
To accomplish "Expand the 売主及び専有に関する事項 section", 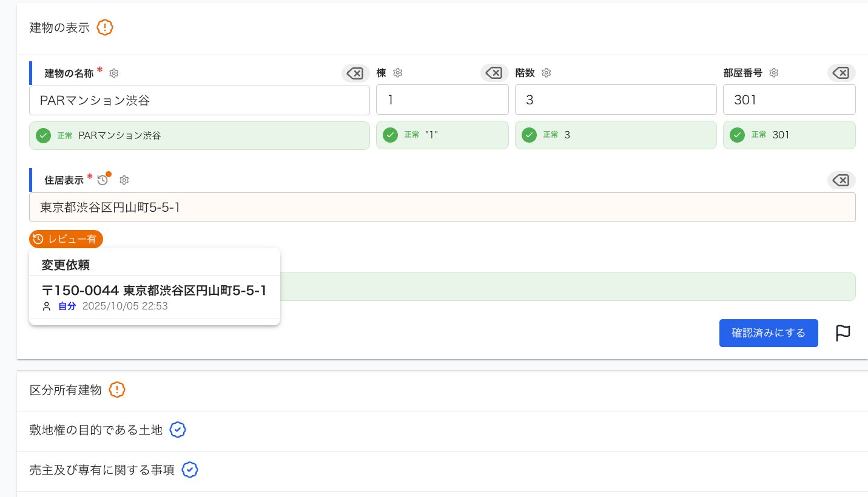I will (102, 470).
